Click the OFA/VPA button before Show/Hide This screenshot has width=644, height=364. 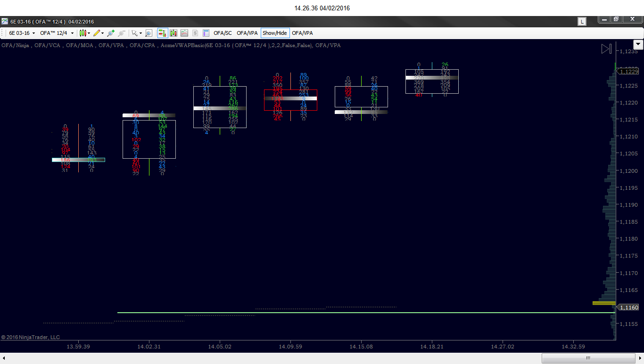click(247, 33)
